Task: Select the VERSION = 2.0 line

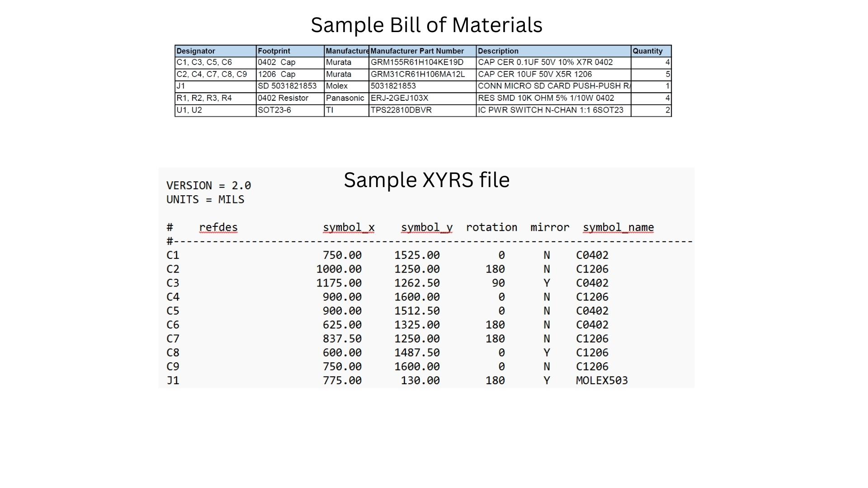Action: 209,185
